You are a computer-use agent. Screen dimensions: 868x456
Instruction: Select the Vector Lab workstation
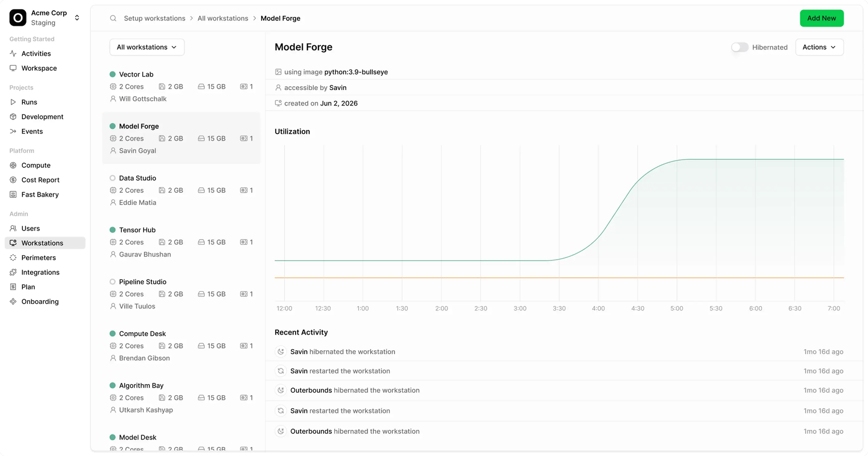(x=181, y=87)
